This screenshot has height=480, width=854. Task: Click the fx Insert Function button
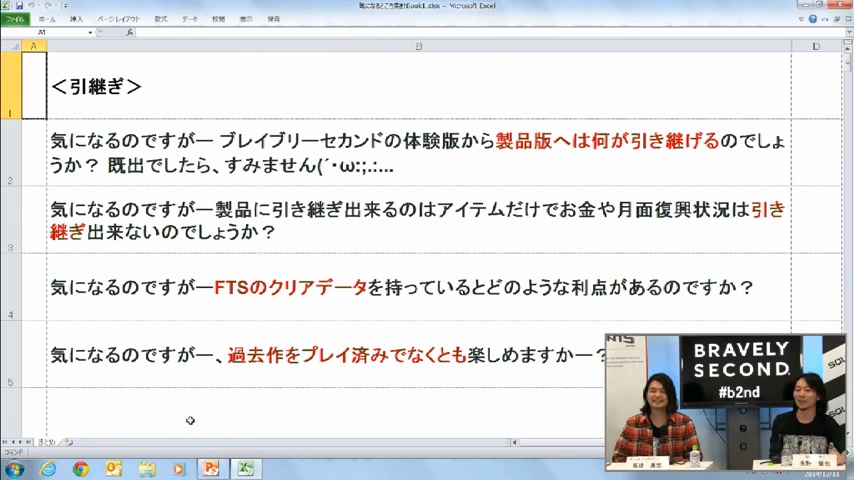point(130,33)
